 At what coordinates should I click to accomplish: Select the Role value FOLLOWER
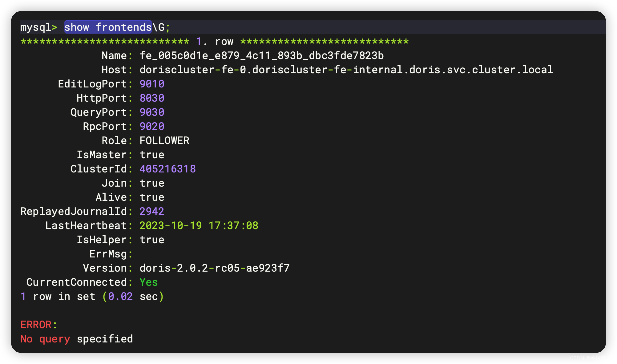[164, 140]
